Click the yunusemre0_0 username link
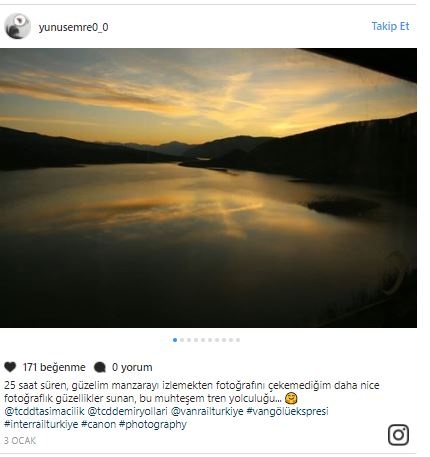This screenshot has width=430, height=457. coord(73,27)
